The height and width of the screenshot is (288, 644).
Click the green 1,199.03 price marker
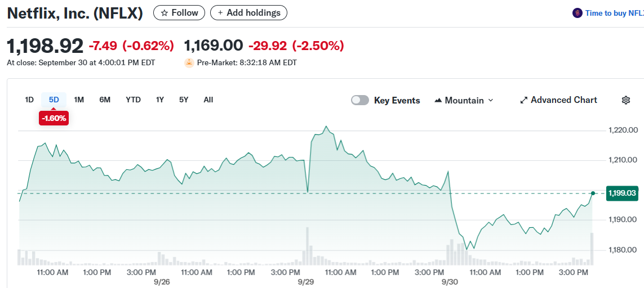[622, 193]
